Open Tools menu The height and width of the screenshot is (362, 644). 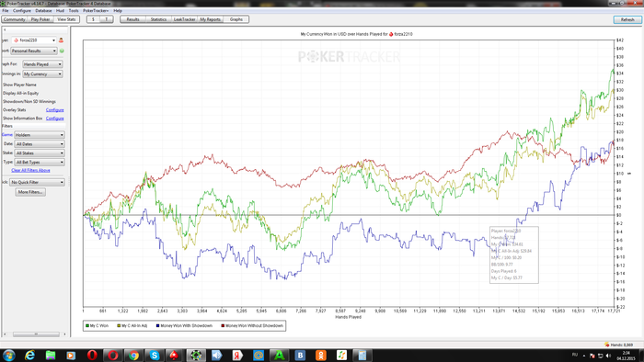pos(74,11)
